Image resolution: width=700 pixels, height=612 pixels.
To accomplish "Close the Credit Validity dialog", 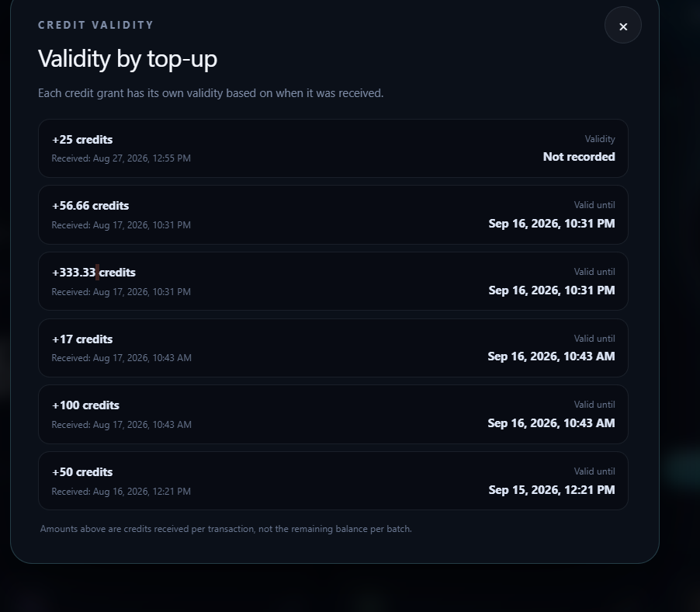I will [x=622, y=26].
